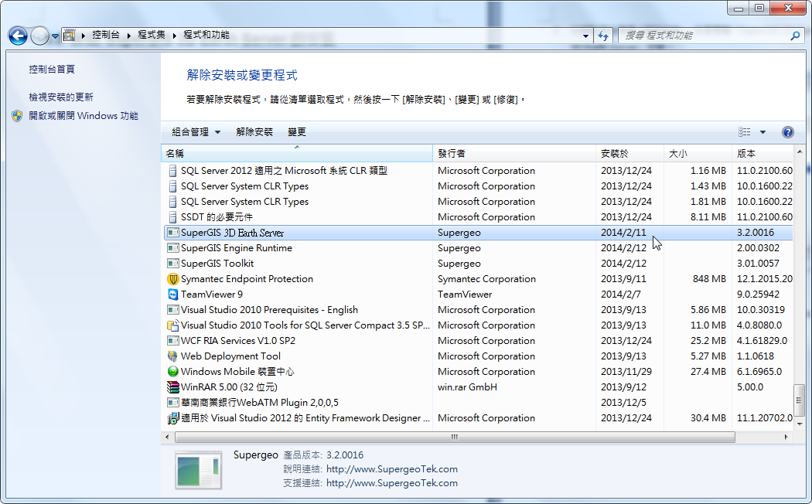Select Web Deployment Tool entry
Image resolution: width=812 pixels, height=504 pixels.
click(x=230, y=356)
